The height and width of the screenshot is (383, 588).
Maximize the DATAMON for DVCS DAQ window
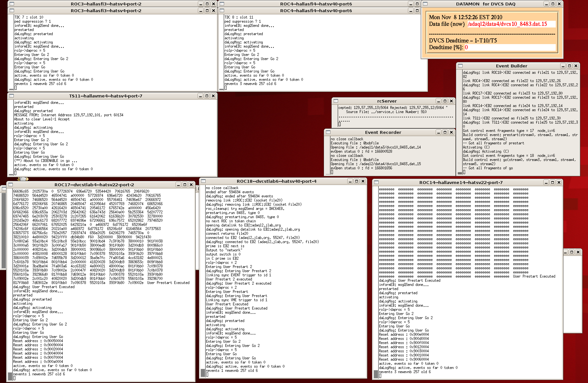coord(553,4)
